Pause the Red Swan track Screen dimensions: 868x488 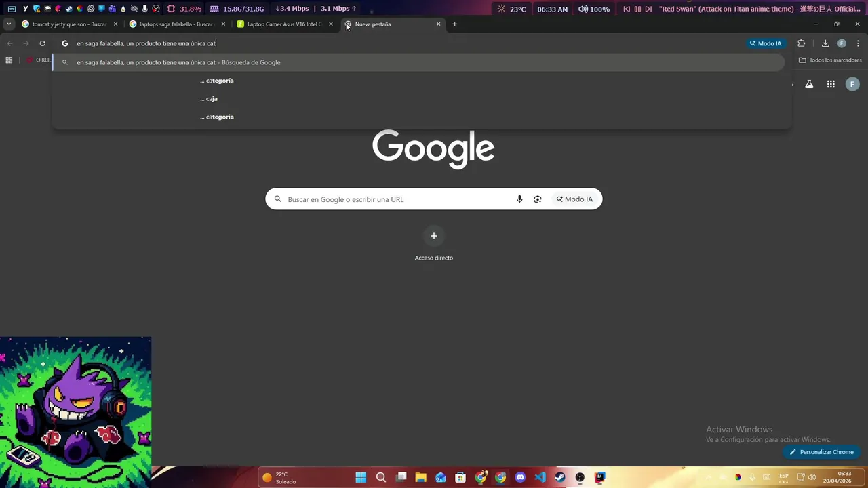click(637, 9)
